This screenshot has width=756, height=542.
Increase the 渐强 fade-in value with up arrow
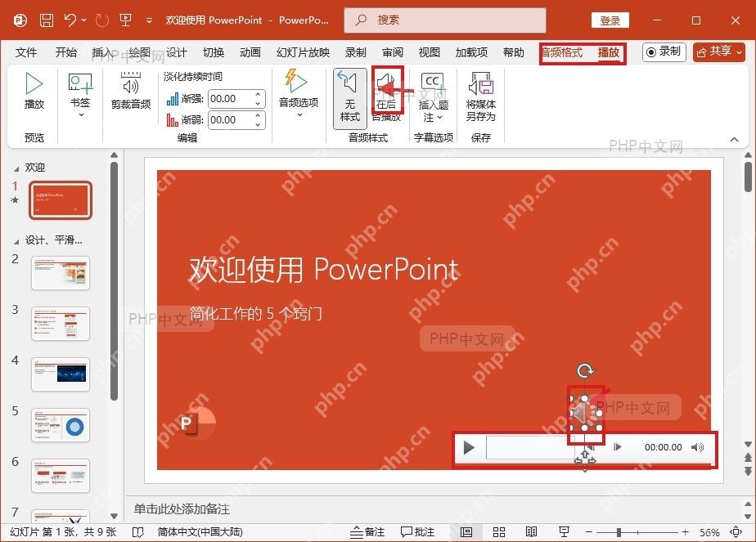pos(258,95)
